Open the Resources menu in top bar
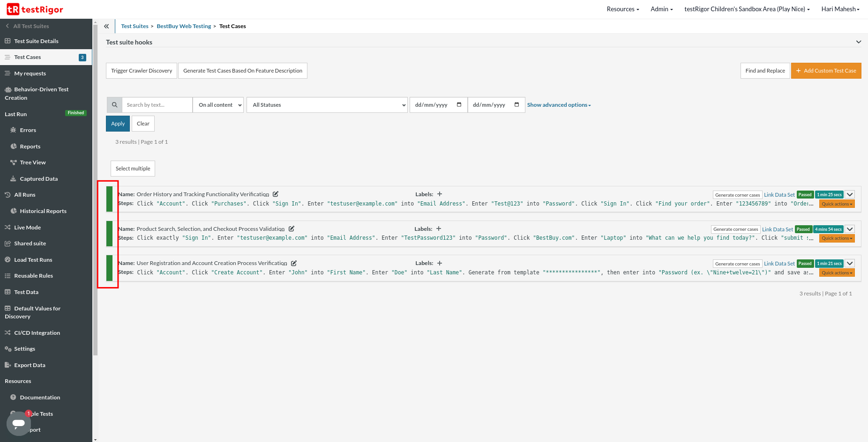 622,9
